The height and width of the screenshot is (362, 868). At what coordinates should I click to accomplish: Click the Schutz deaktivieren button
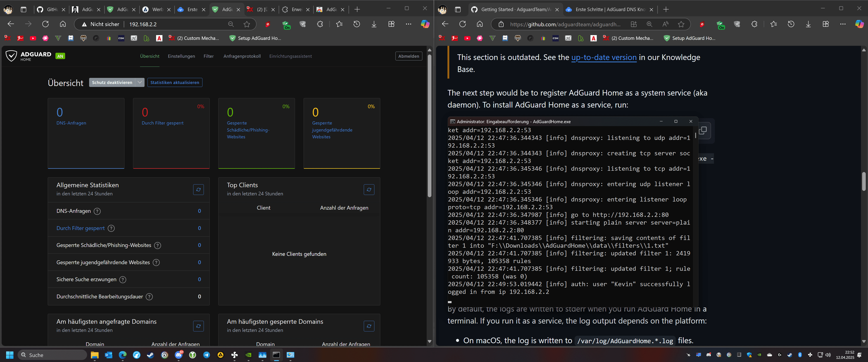[x=112, y=82]
